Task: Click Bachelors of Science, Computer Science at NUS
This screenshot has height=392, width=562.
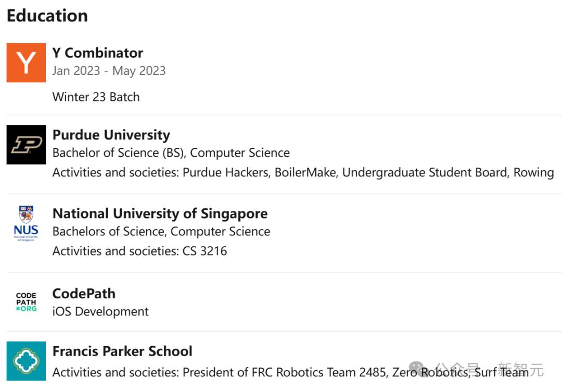Action: click(161, 232)
